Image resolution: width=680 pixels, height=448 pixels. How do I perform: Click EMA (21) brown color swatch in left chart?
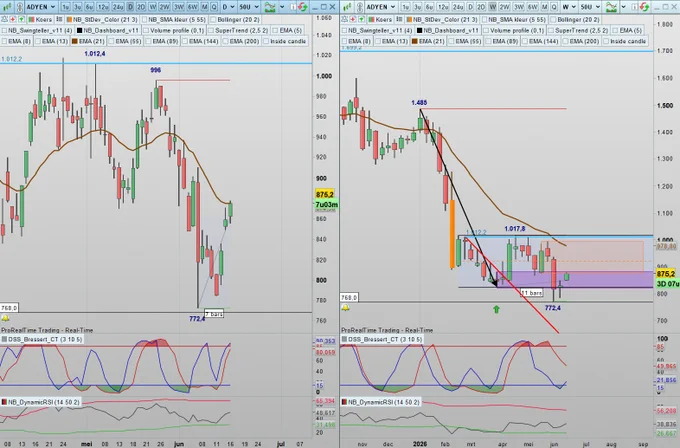coord(75,41)
